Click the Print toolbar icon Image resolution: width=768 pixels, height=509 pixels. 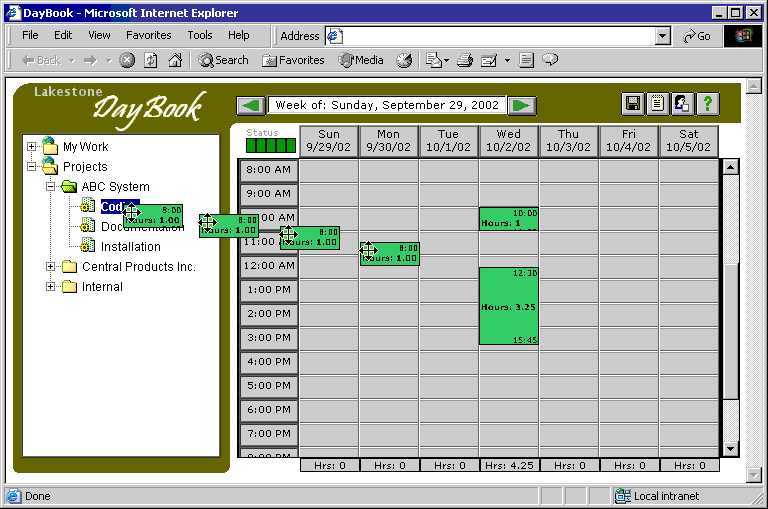(464, 60)
